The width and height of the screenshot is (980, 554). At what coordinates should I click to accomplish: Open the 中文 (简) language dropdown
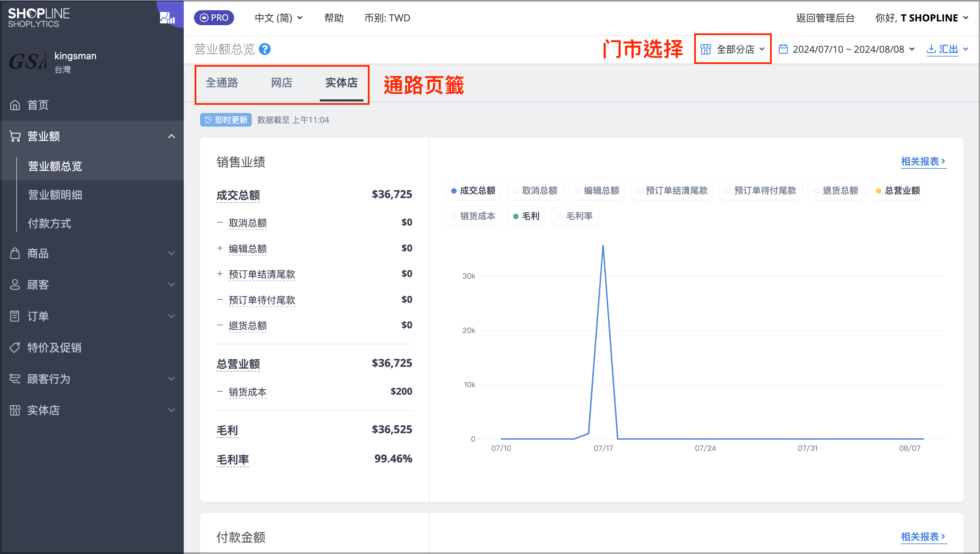coord(278,18)
